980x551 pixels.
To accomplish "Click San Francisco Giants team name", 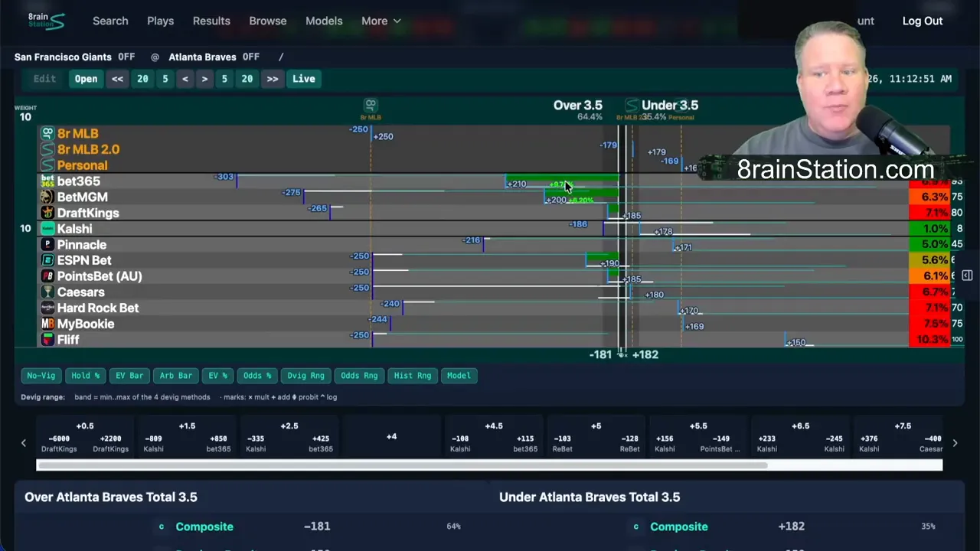I will click(x=63, y=57).
